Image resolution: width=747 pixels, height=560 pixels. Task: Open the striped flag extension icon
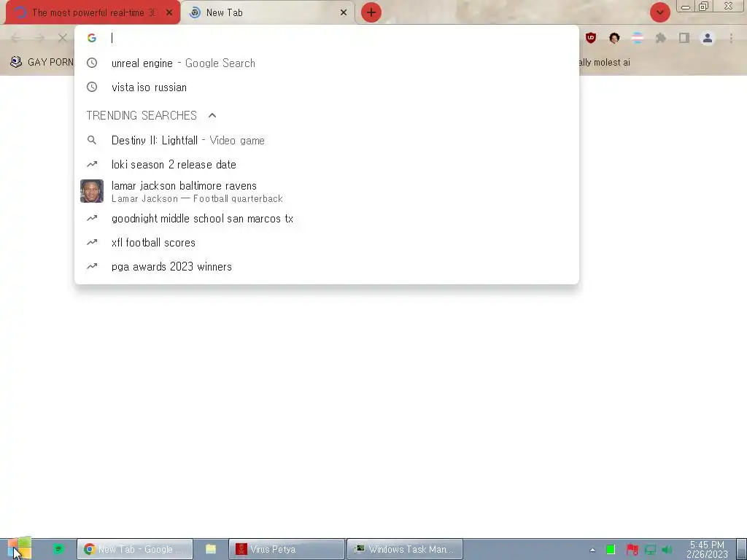pyautogui.click(x=638, y=38)
